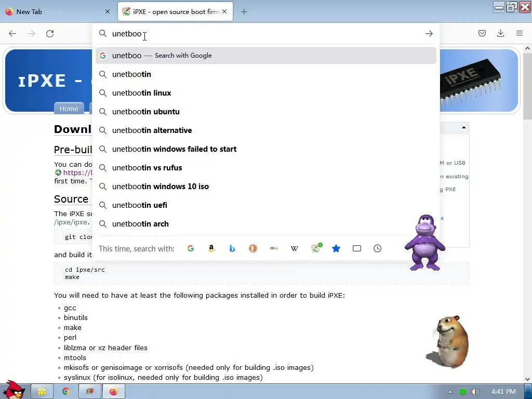The width and height of the screenshot is (532, 399).
Task: Click the 'make' list item text
Action: (x=73, y=327)
